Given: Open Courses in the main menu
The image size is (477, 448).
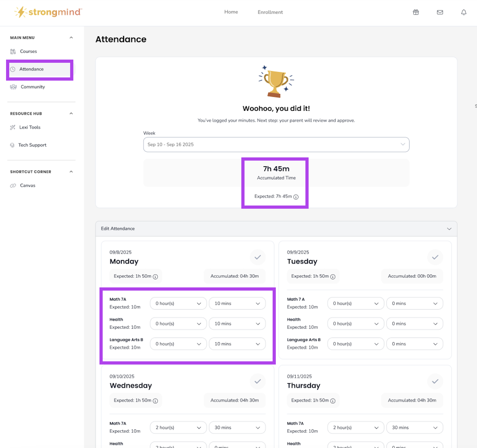Looking at the screenshot, I should pos(28,51).
